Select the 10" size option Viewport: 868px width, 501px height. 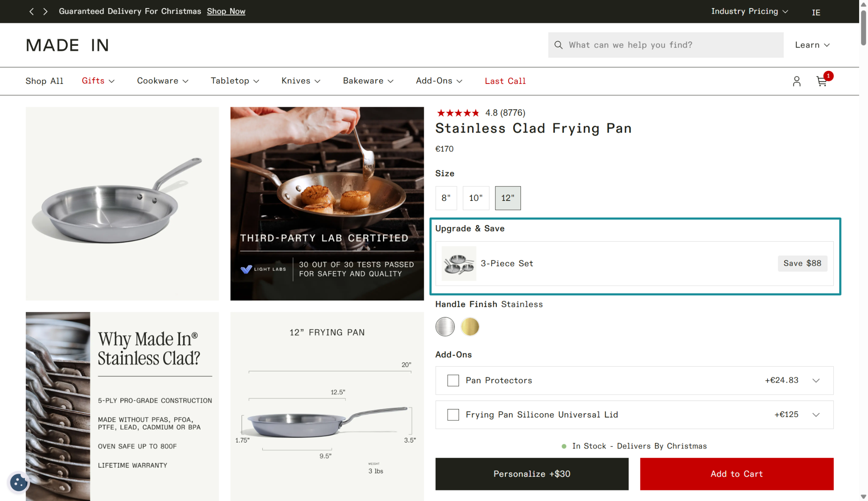coord(476,198)
